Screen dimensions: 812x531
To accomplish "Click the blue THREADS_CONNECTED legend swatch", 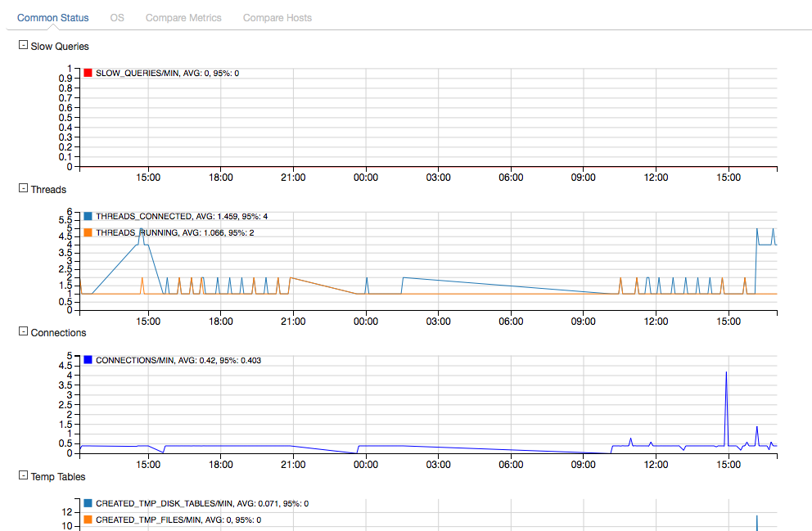I will (x=88, y=217).
